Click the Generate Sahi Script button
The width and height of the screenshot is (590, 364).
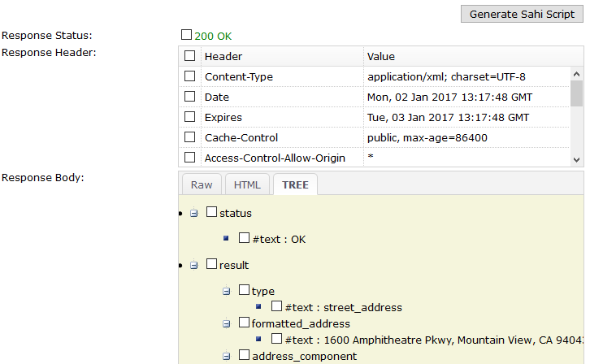(521, 14)
